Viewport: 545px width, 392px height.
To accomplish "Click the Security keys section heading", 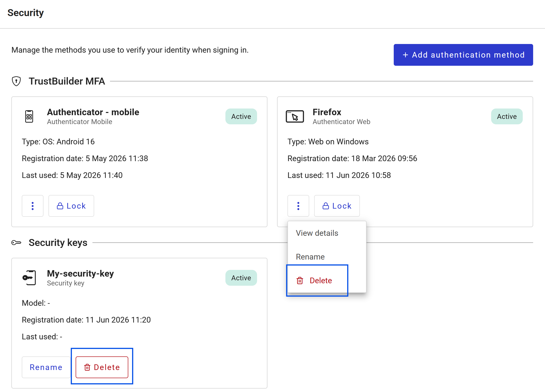I will pos(58,243).
